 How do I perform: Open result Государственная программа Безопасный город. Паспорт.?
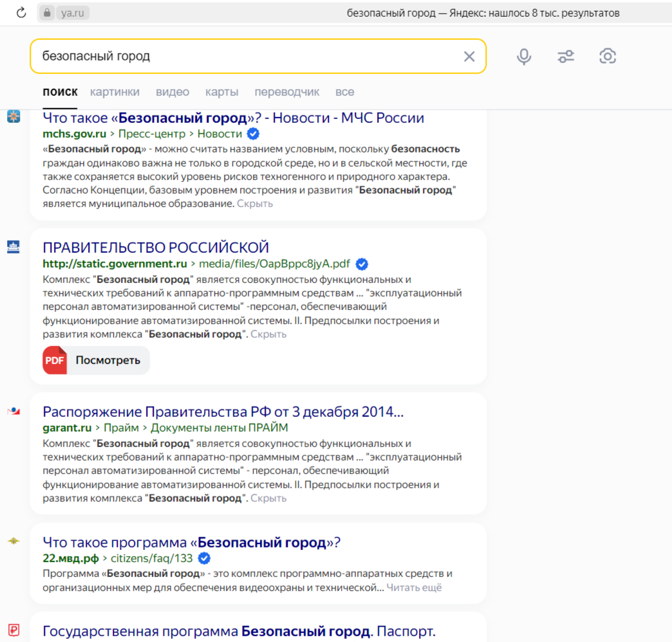[x=239, y=631]
